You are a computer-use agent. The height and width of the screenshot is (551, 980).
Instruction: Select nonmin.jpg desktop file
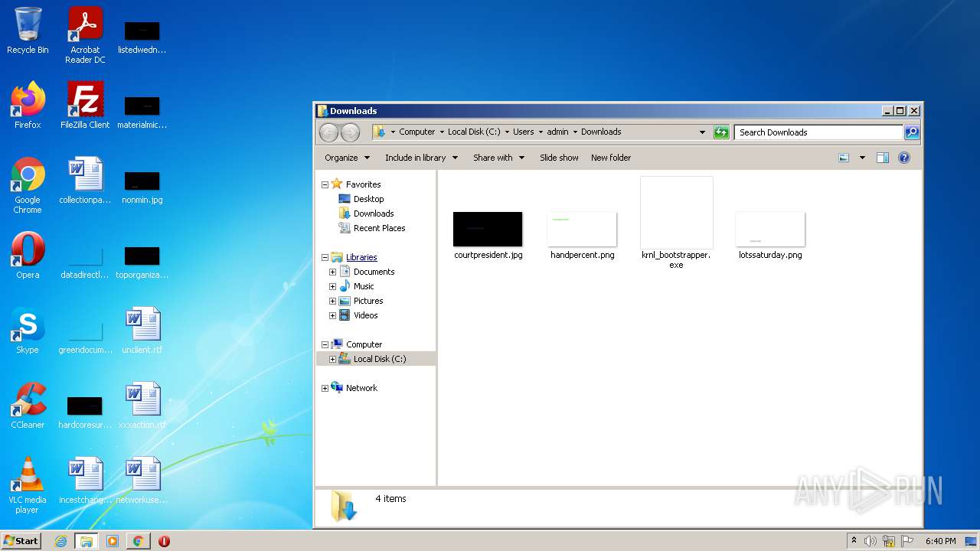tap(142, 186)
